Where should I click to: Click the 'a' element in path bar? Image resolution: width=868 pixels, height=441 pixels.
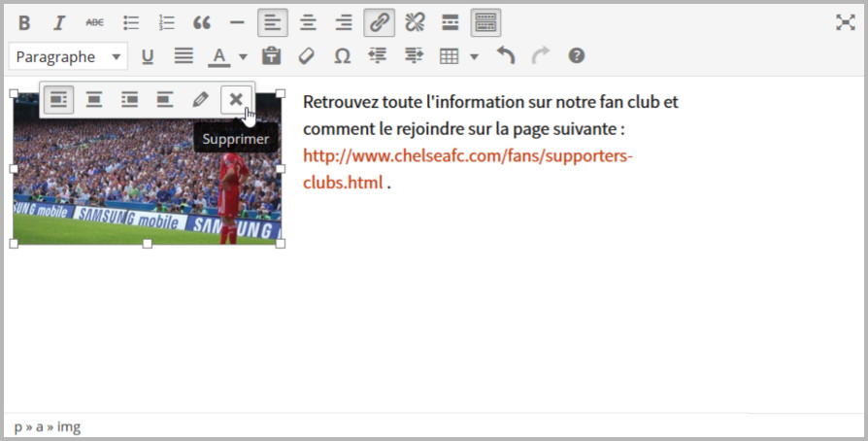39,427
